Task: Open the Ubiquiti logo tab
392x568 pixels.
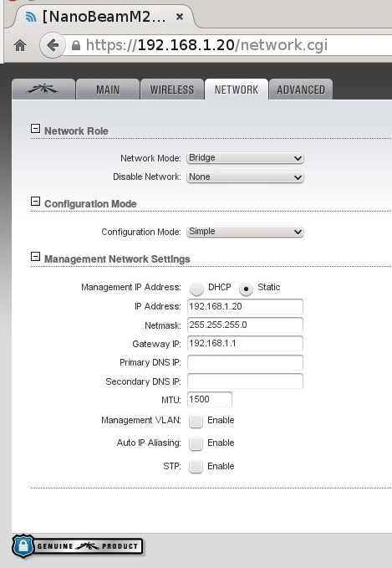Action: [x=43, y=90]
